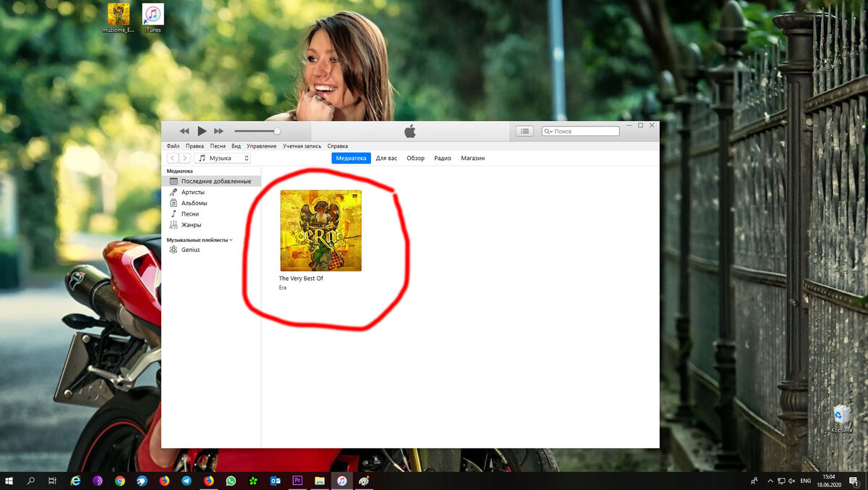
Task: Collapse the Музыкальные плейлисты section
Action: 231,240
